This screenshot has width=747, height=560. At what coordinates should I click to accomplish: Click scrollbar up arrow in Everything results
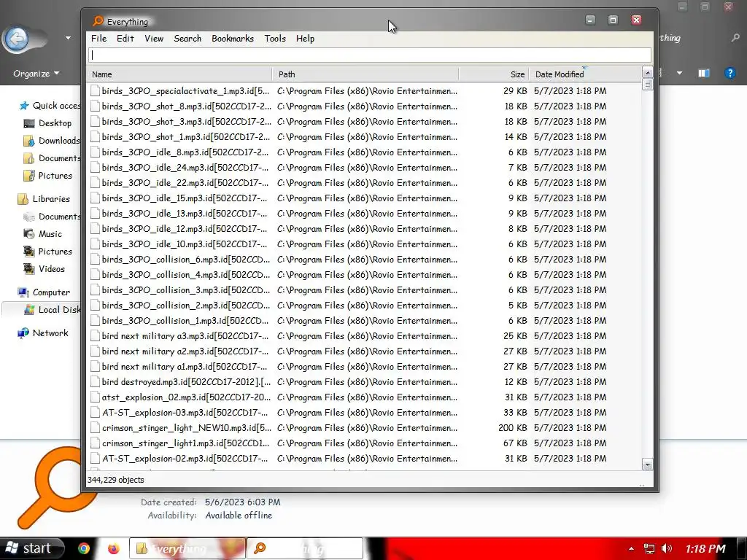pyautogui.click(x=647, y=73)
